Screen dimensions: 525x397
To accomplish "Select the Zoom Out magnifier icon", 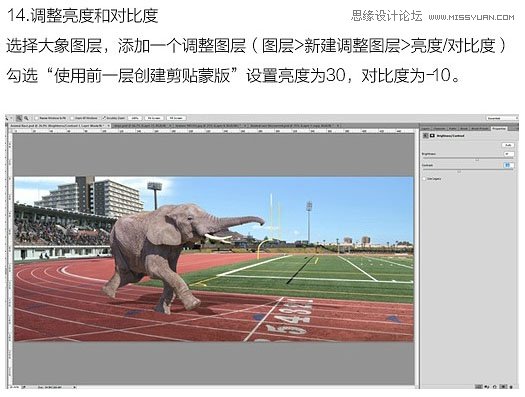I will pos(26,118).
